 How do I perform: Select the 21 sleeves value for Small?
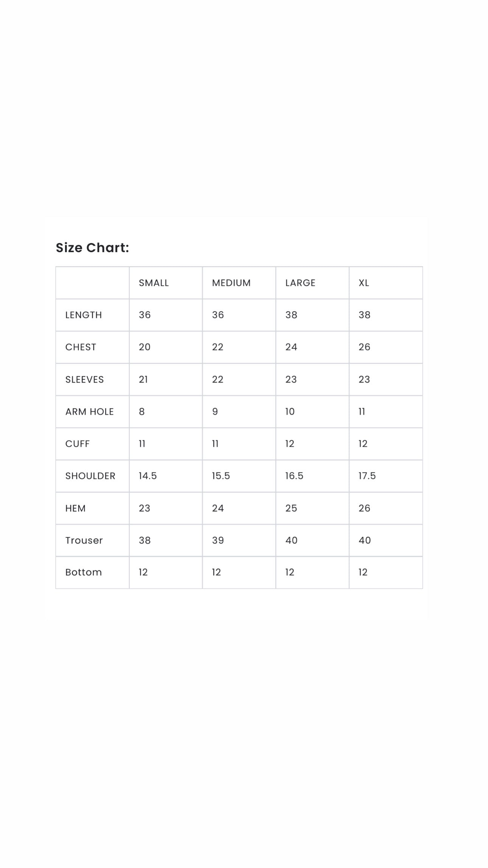pyautogui.click(x=143, y=379)
